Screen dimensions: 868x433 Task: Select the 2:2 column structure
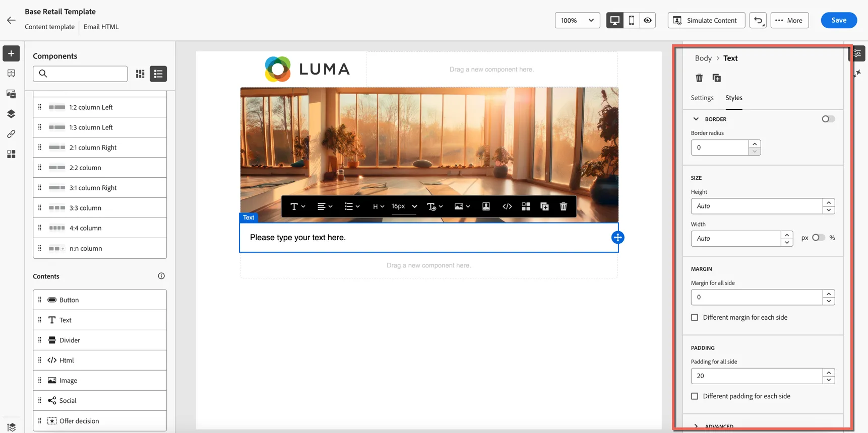point(100,168)
